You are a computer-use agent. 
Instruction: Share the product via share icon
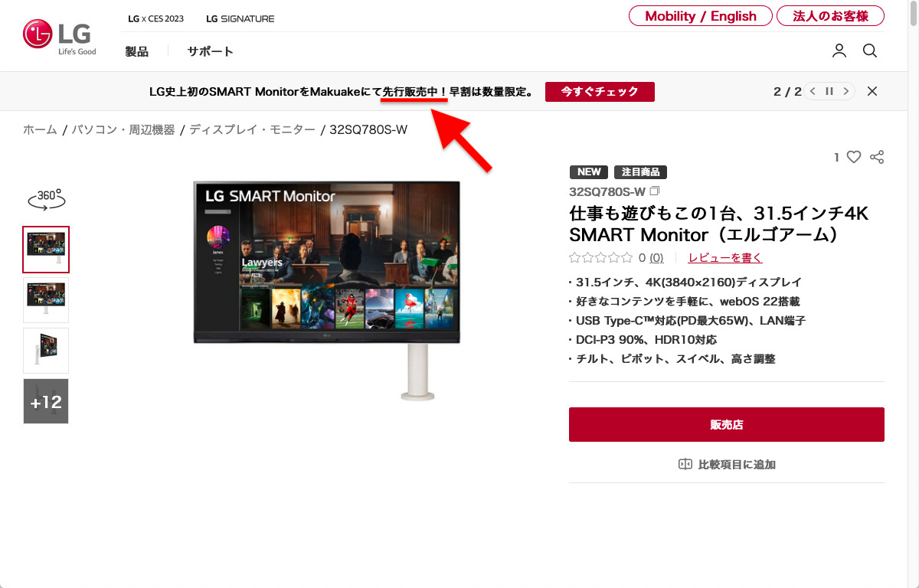coord(877,157)
